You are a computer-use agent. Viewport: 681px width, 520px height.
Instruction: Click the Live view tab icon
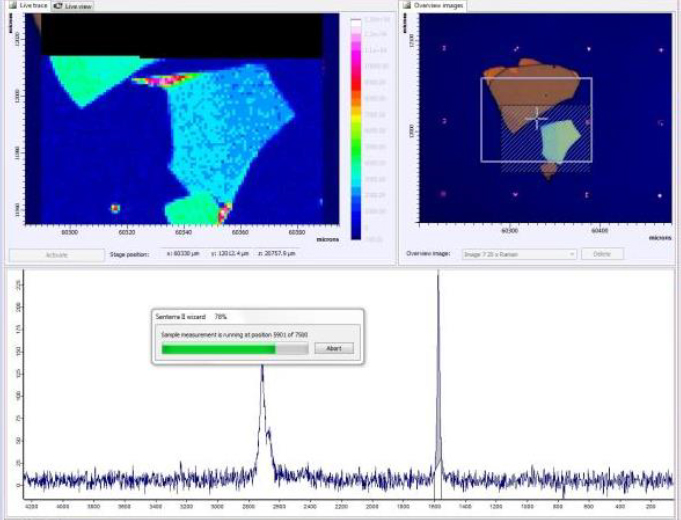(x=59, y=6)
